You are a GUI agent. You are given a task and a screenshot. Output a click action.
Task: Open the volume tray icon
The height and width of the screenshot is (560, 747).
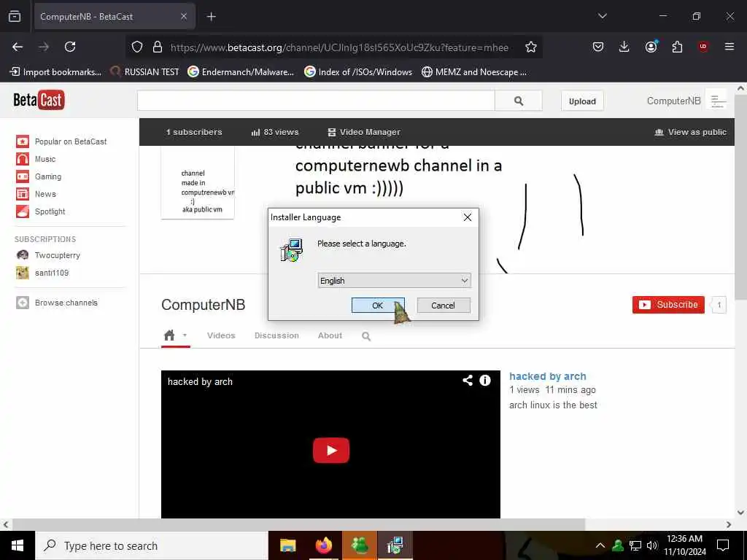click(652, 545)
